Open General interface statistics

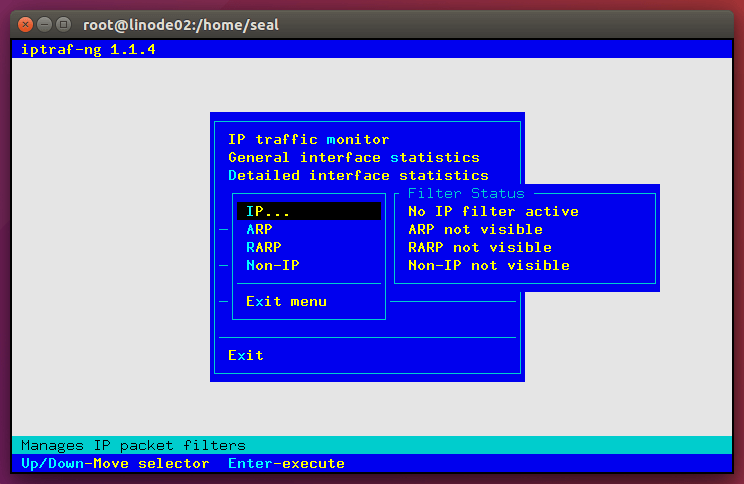point(353,157)
